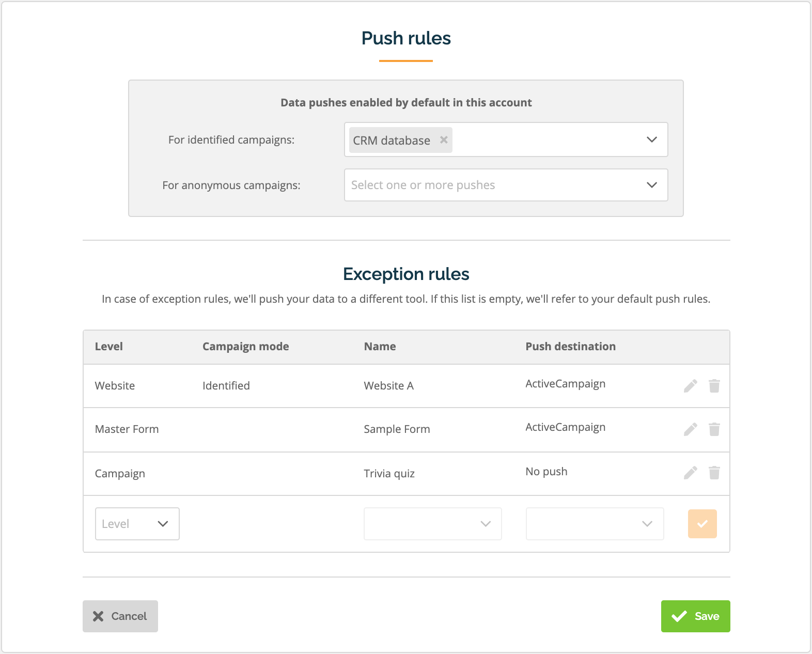Expand the Level dropdown in new row
This screenshot has width=812, height=654.
click(x=137, y=524)
